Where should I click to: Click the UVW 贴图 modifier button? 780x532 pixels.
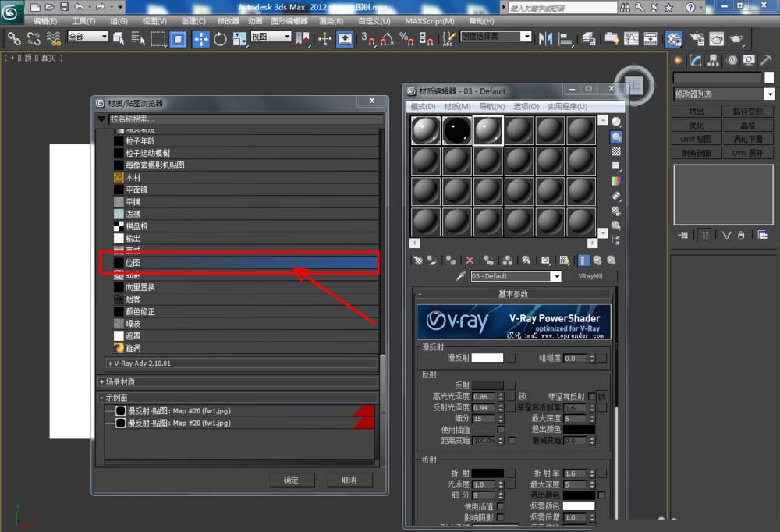pyautogui.click(x=697, y=139)
